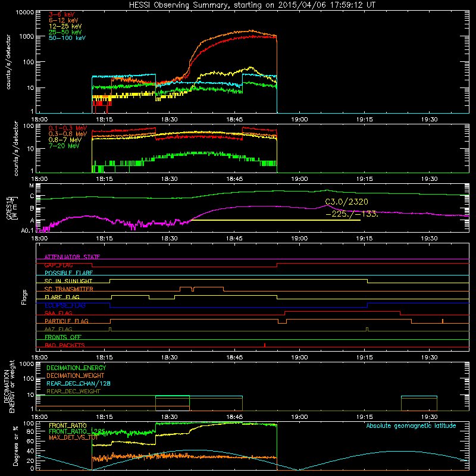Screen dimensions: 476x476
Task: Click the counts/s/detector label of top panel
Action: (x=8, y=62)
